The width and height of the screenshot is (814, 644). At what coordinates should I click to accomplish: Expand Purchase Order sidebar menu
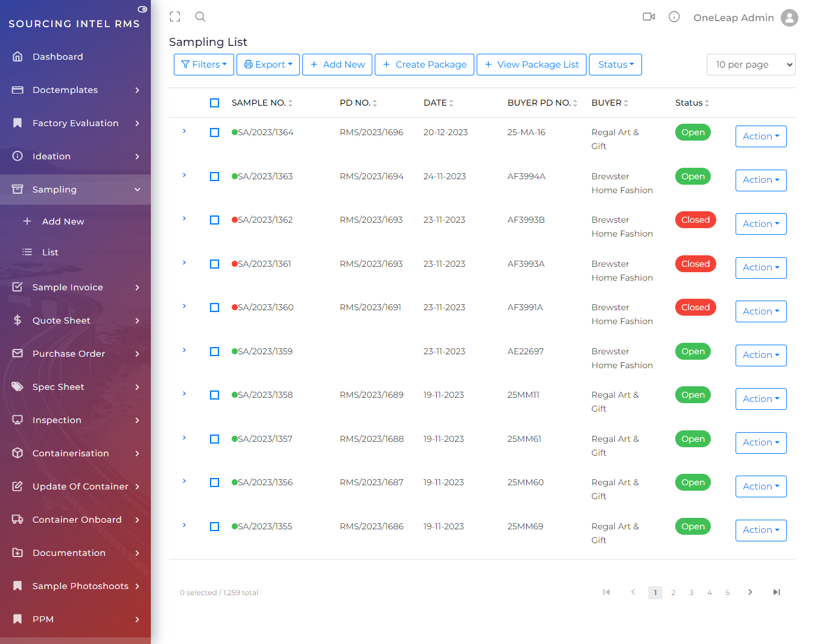tap(75, 354)
